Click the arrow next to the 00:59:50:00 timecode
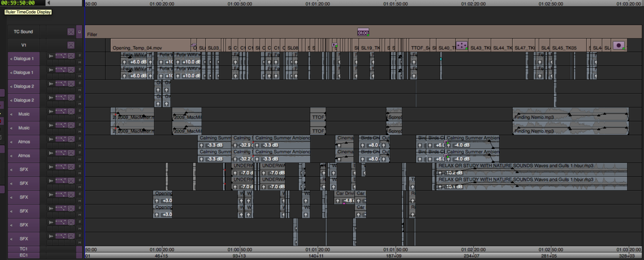This screenshot has height=260, width=644. (49, 3)
